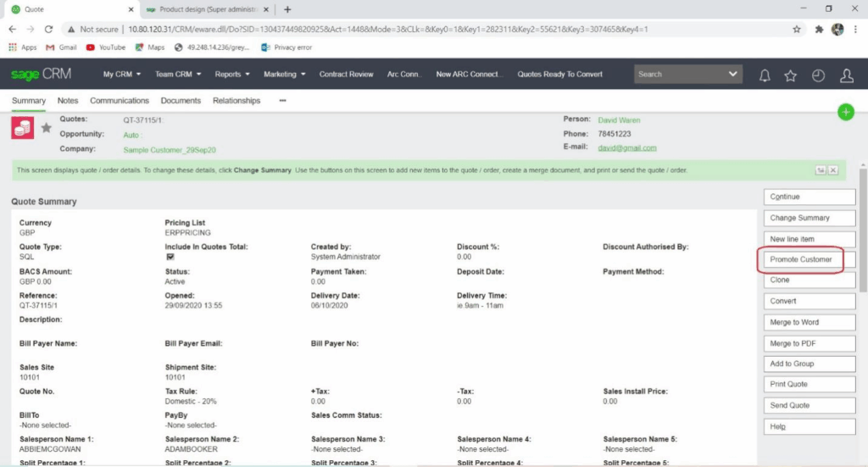Open the Documents tab
This screenshot has height=467, width=868.
(x=181, y=101)
